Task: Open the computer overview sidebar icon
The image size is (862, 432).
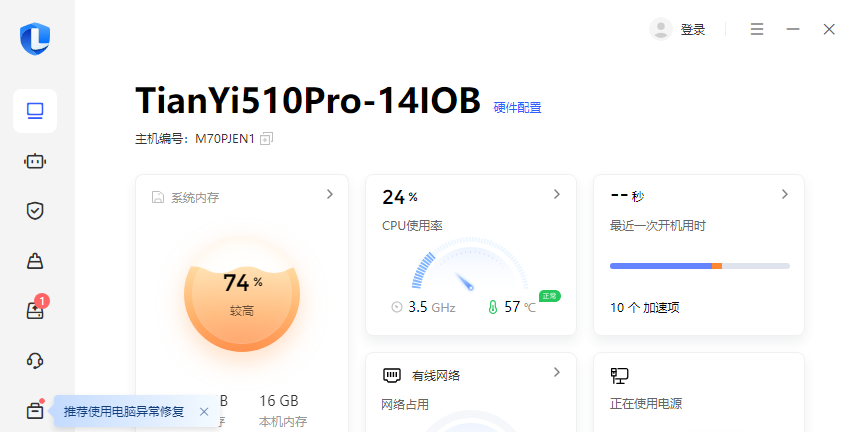Action: click(x=35, y=111)
